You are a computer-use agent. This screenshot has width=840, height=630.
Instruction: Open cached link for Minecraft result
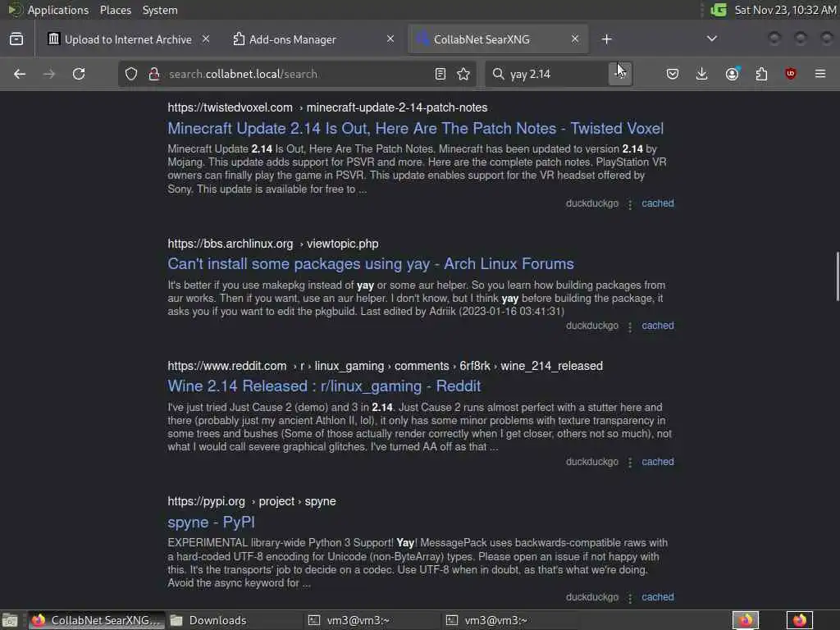tap(658, 203)
